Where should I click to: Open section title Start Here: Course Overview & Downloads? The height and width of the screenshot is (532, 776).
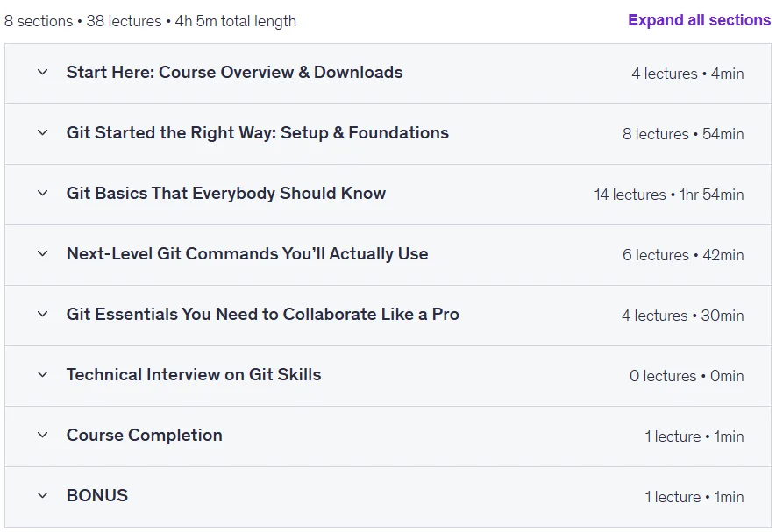click(x=235, y=72)
